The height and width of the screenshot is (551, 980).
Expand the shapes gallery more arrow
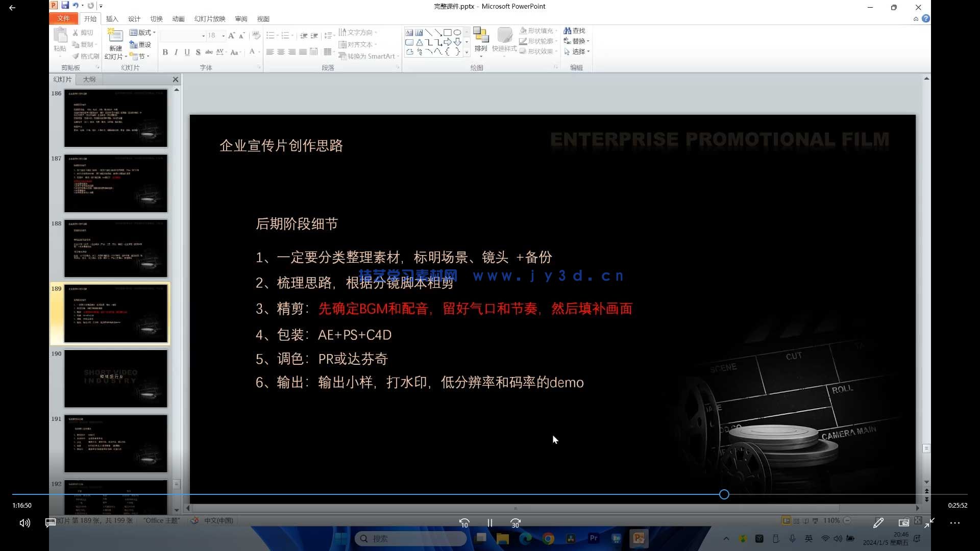click(467, 52)
